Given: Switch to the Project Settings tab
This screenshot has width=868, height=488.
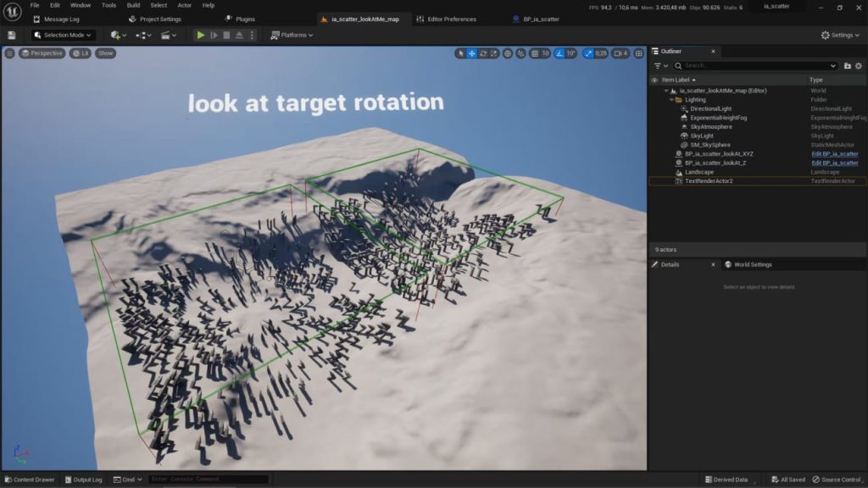Looking at the screenshot, I should click(x=159, y=19).
